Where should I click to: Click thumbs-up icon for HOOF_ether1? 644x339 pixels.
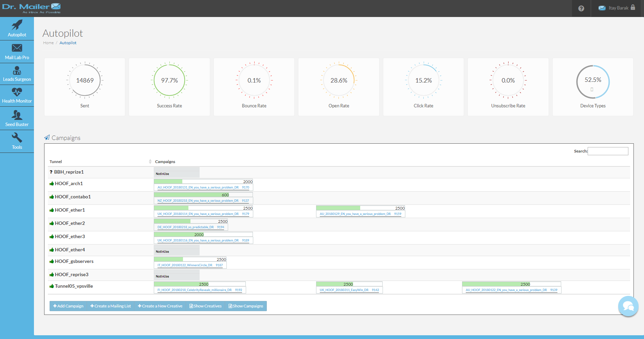click(52, 210)
